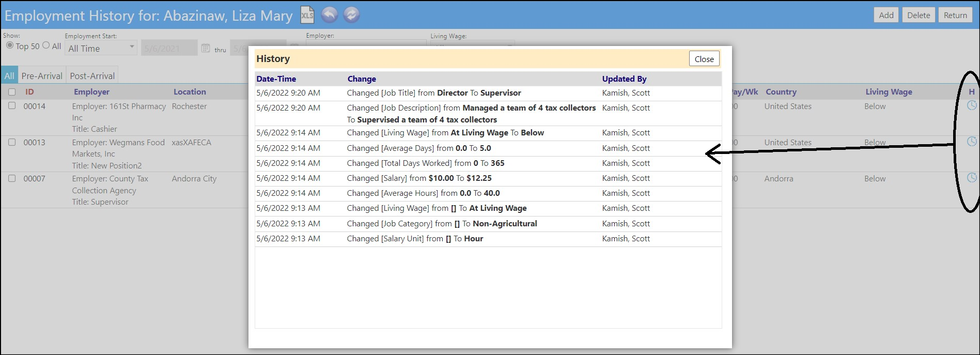Click the H column header
This screenshot has width=980, height=355.
coord(972,92)
